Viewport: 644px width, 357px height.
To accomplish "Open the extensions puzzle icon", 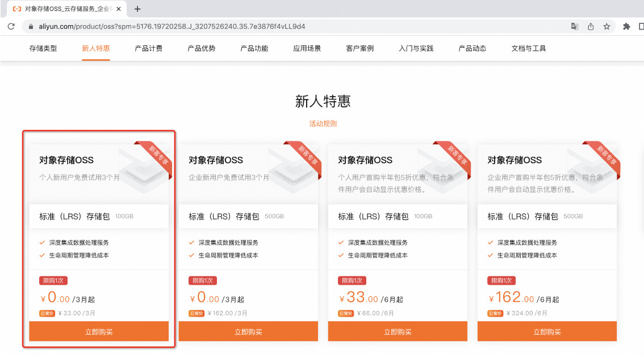I will 626,26.
